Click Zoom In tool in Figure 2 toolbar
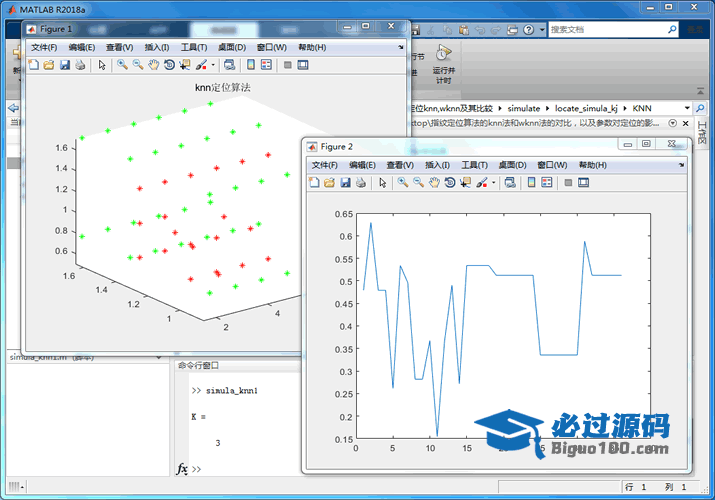Image resolution: width=715 pixels, height=500 pixels. 402,183
